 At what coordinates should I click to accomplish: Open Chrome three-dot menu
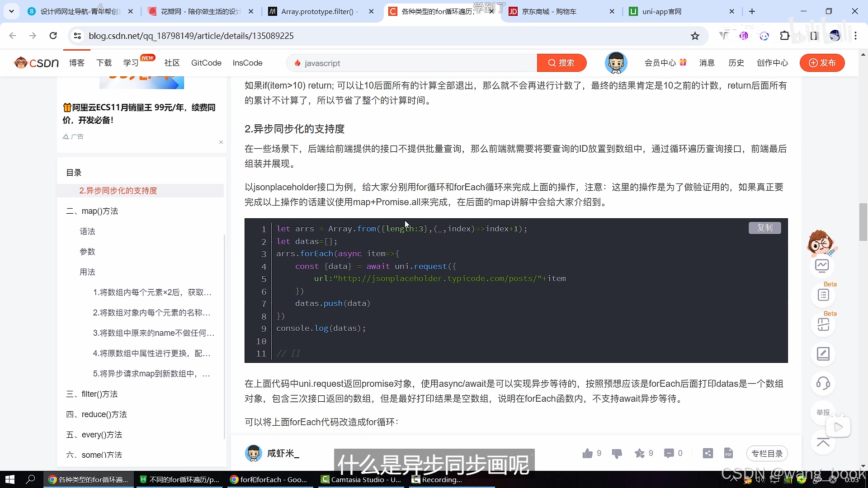click(x=856, y=36)
